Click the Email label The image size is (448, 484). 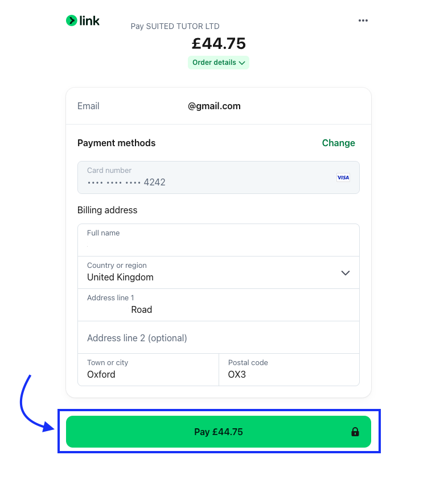(x=88, y=106)
